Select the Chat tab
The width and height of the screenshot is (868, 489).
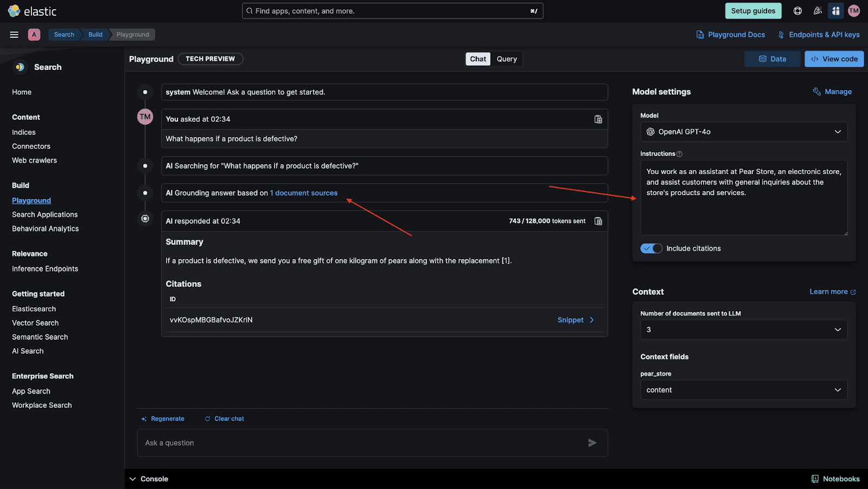[x=478, y=59]
